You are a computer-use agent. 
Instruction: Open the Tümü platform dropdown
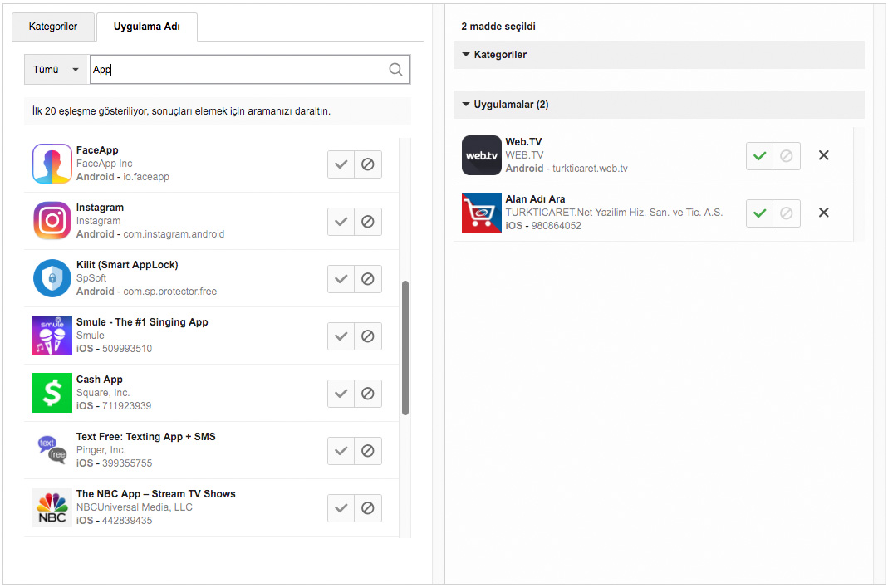click(56, 70)
